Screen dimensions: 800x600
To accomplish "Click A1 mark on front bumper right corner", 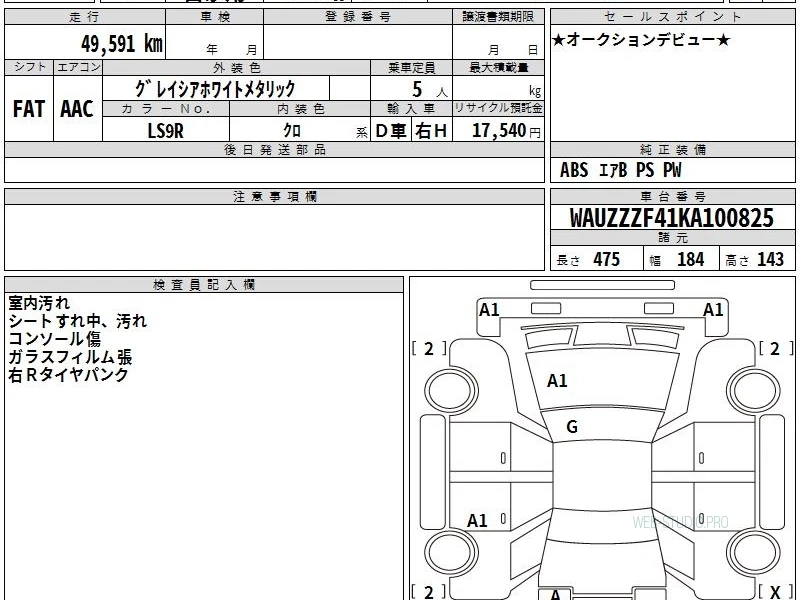I will [x=713, y=310].
